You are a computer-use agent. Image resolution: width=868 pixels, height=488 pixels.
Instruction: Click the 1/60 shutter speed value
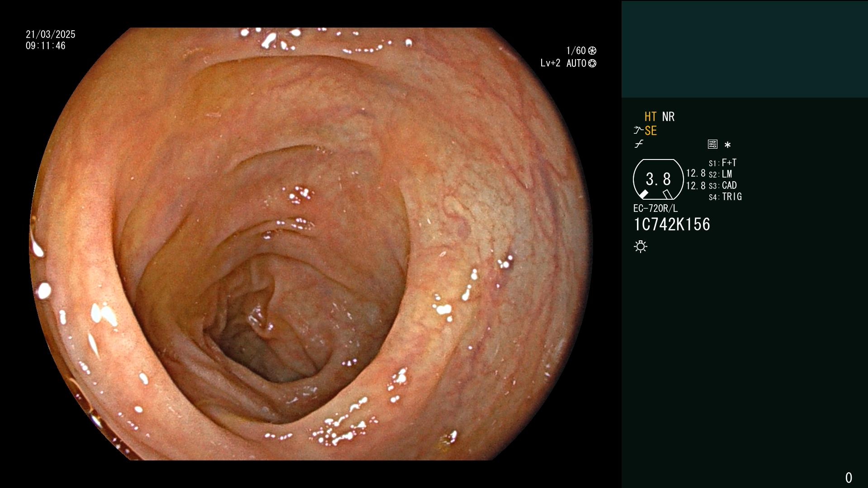pos(576,51)
